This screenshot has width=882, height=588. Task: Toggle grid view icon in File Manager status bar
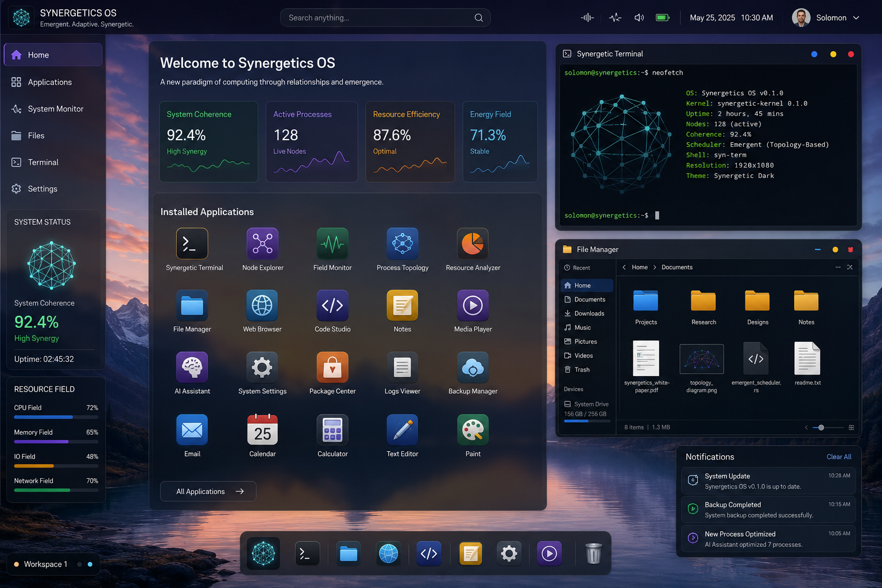click(x=851, y=427)
